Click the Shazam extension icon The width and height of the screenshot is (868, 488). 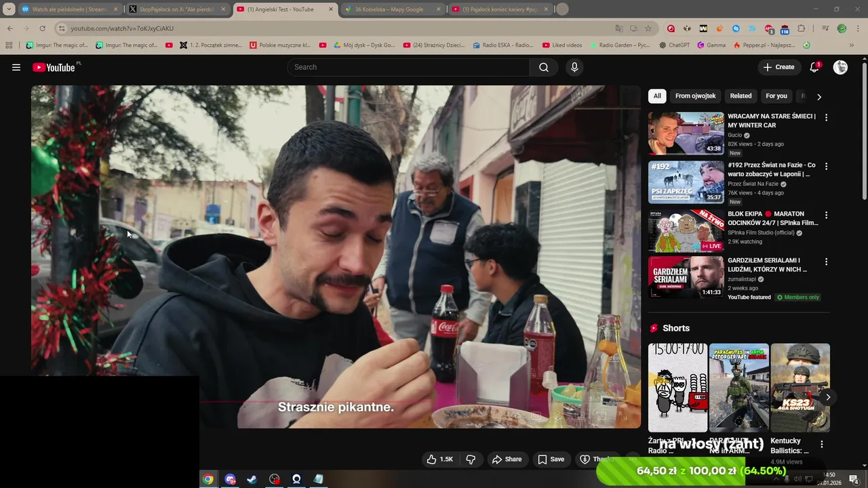pos(736,28)
